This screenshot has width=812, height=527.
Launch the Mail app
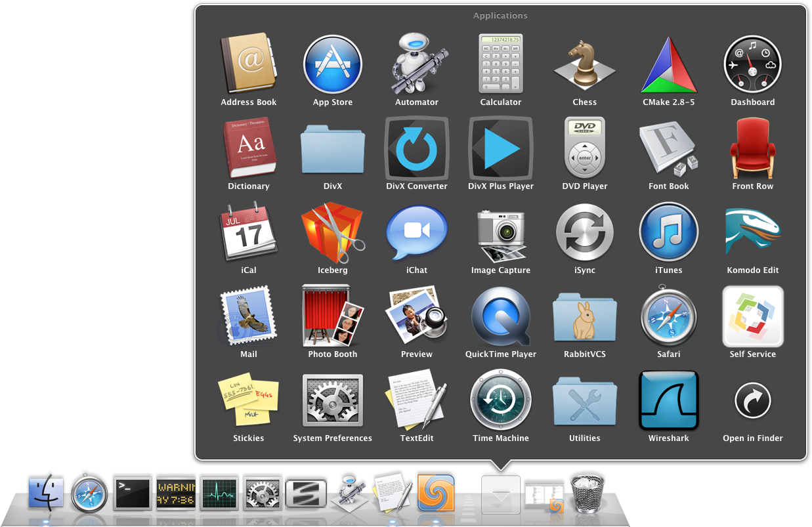coord(249,317)
